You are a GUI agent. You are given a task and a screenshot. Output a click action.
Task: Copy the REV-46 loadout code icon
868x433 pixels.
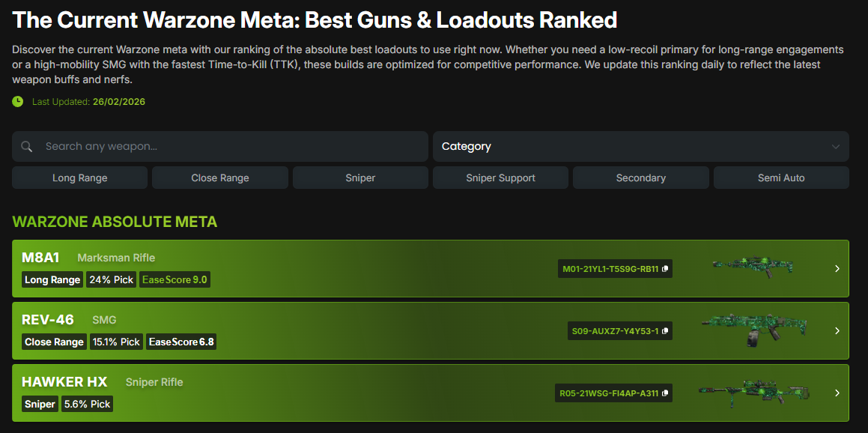[x=665, y=331]
